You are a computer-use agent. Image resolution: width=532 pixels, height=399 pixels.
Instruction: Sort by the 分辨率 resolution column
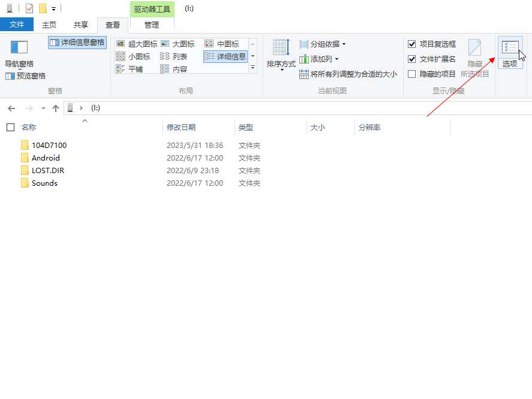point(369,127)
